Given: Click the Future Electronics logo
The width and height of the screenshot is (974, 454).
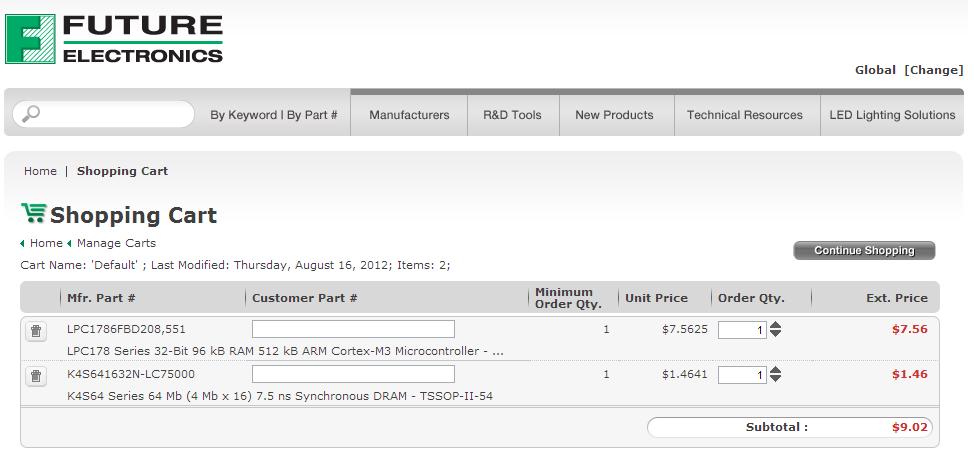Looking at the screenshot, I should (x=114, y=40).
